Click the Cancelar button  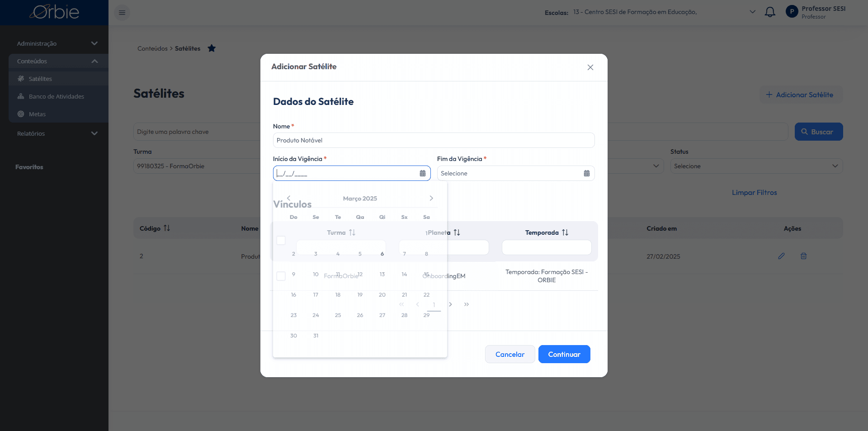tap(510, 354)
